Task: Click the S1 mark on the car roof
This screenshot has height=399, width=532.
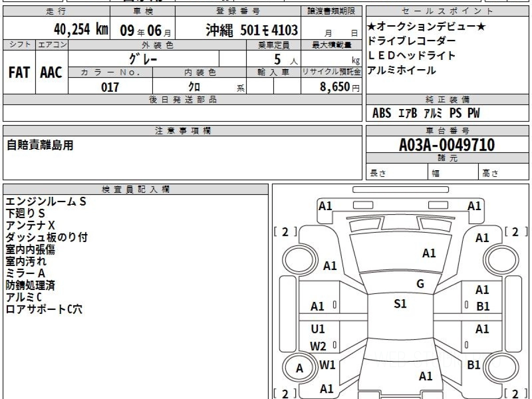Action: pos(400,304)
